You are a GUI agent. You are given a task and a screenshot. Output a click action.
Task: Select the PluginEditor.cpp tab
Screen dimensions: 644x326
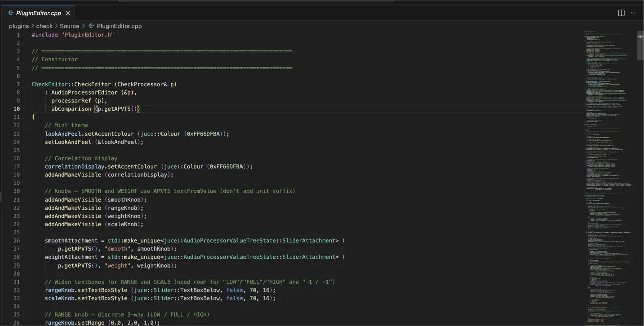coord(39,13)
